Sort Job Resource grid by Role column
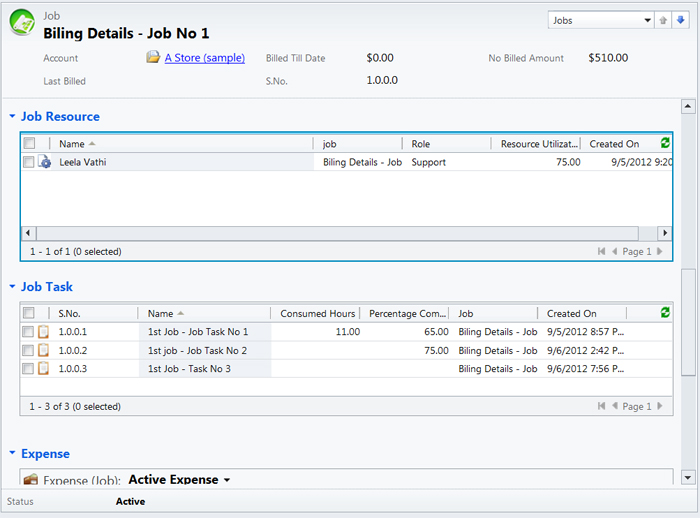 click(446, 144)
